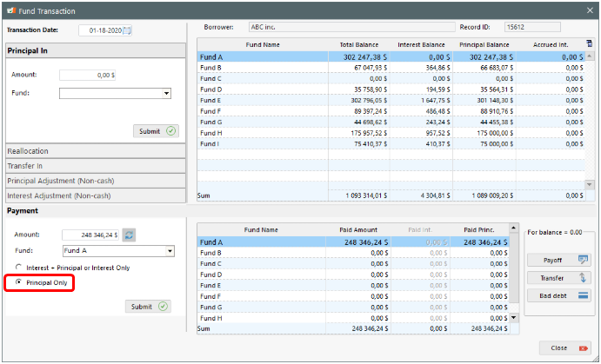
Task: Click the Payoff button
Action: point(558,260)
